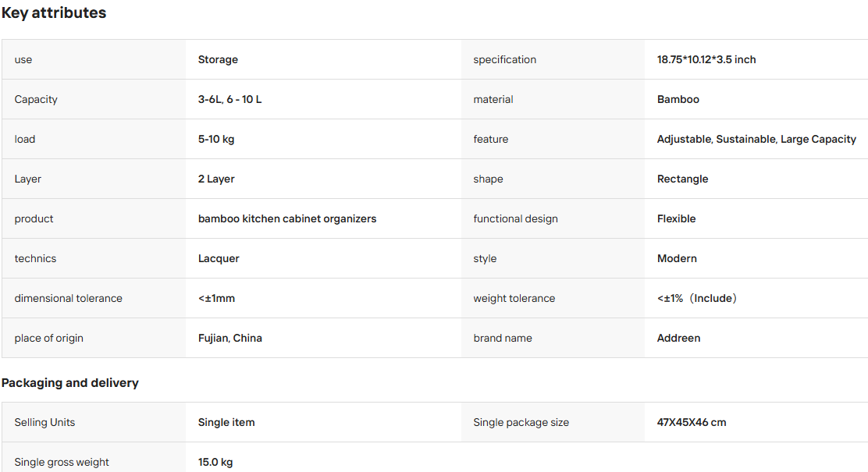Click the Flexible functional design value
This screenshot has height=472, width=868.
pyautogui.click(x=677, y=218)
